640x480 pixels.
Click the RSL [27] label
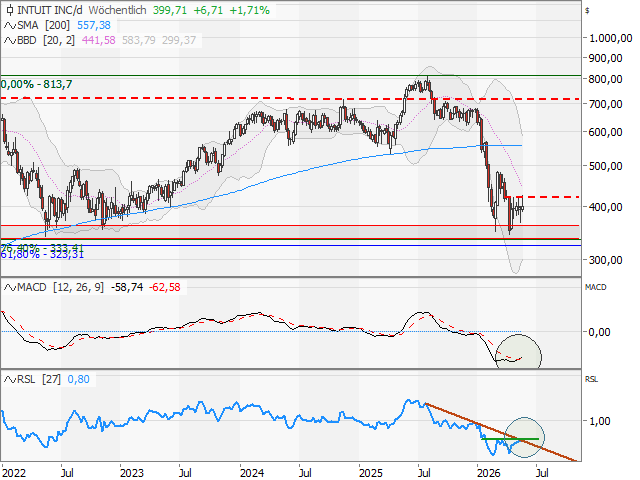pyautogui.click(x=39, y=380)
